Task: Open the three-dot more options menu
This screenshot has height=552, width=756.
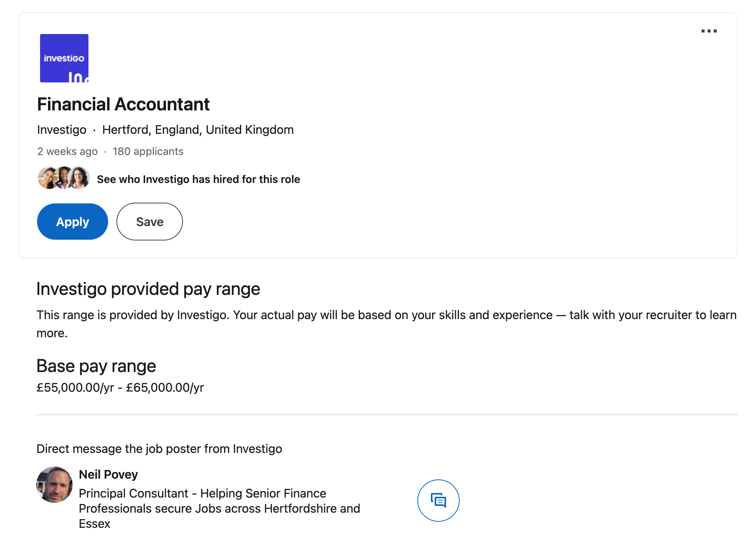Action: (x=709, y=31)
